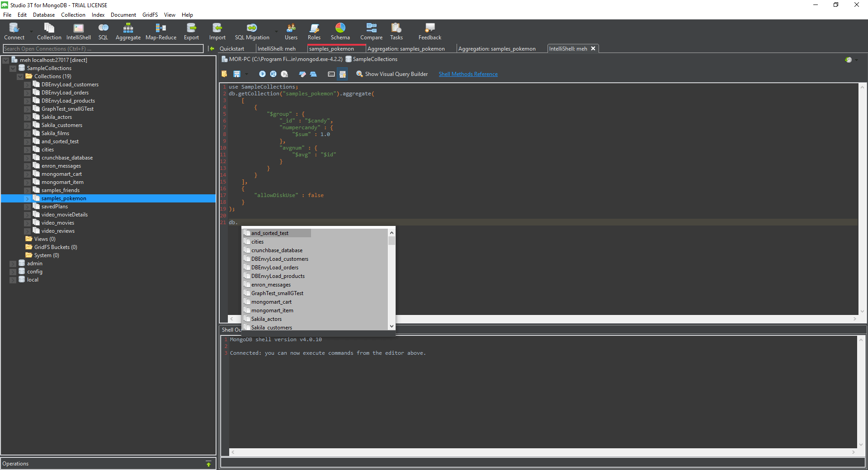Image resolution: width=868 pixels, height=470 pixels.
Task: Click the Map-Reduce toolbar icon
Action: click(161, 32)
